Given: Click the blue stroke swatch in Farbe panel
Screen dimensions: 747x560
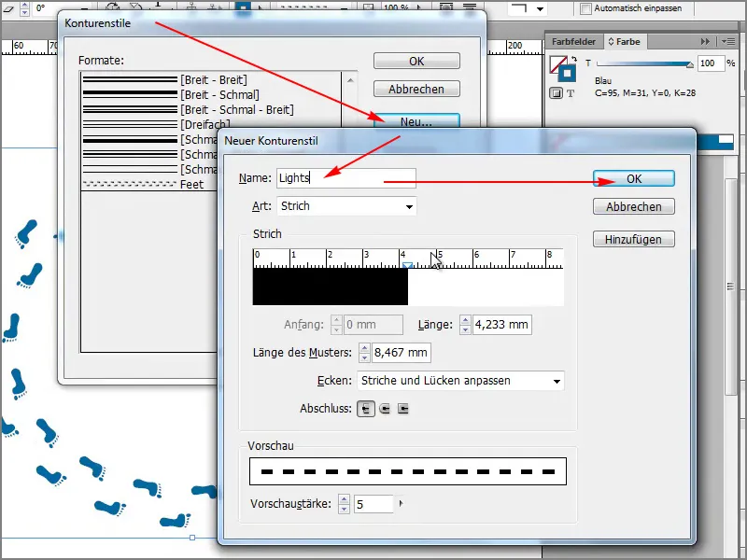Looking at the screenshot, I should (x=568, y=75).
